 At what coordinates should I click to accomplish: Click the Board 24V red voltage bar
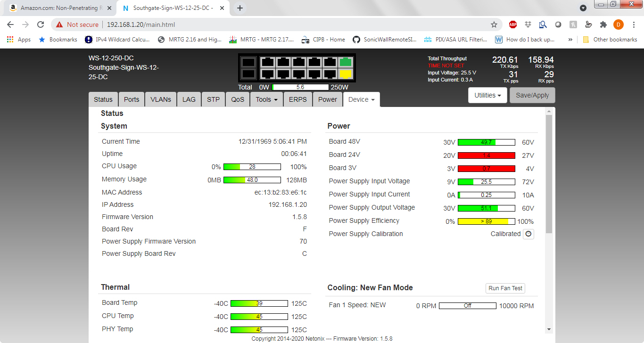[486, 155]
